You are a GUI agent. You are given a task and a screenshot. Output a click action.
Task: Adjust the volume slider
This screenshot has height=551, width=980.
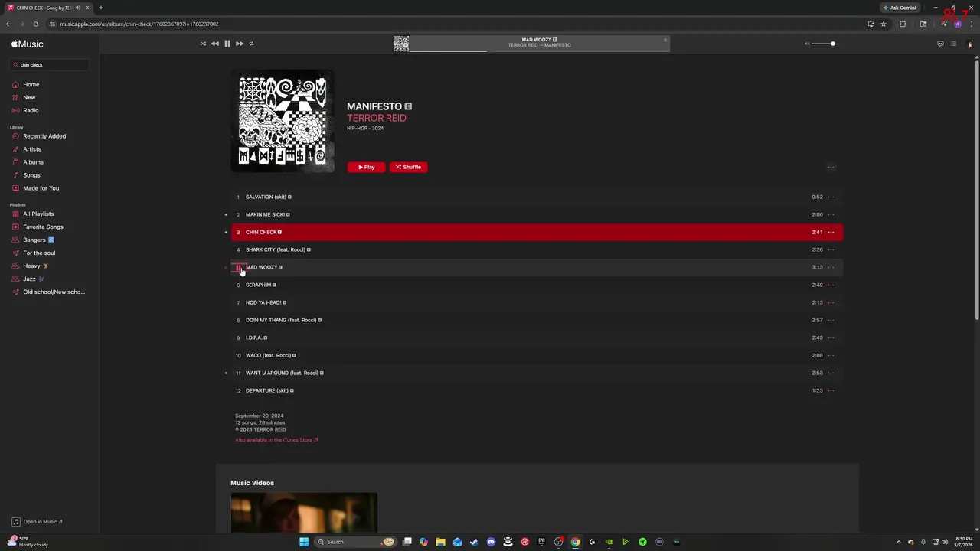coord(824,44)
